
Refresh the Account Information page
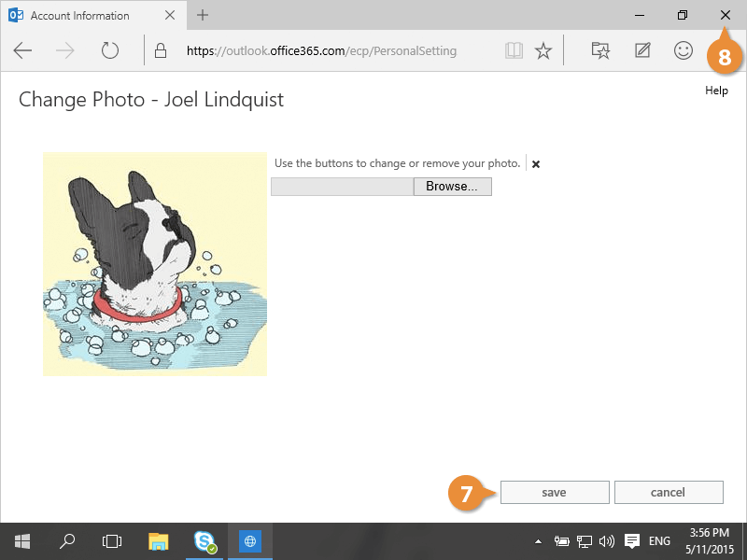coord(110,50)
